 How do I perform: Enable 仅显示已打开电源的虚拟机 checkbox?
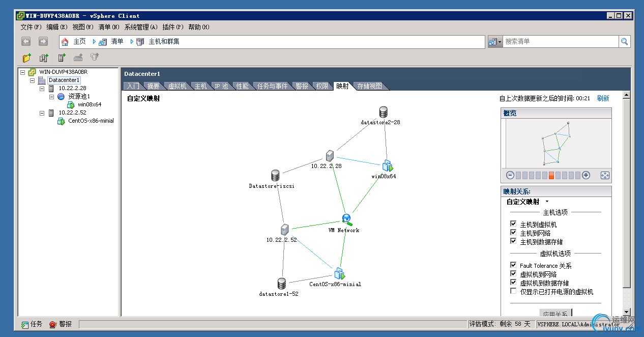[513, 291]
